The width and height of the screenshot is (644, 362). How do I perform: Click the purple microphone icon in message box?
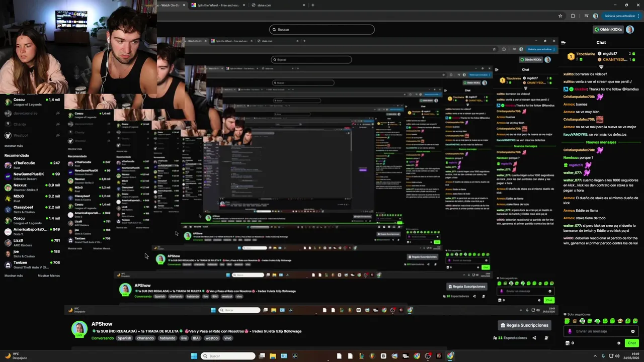570,331
